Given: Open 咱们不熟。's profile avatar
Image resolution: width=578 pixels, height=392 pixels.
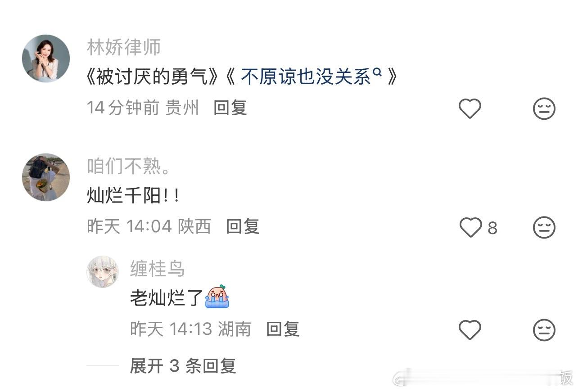Looking at the screenshot, I should pyautogui.click(x=46, y=177).
